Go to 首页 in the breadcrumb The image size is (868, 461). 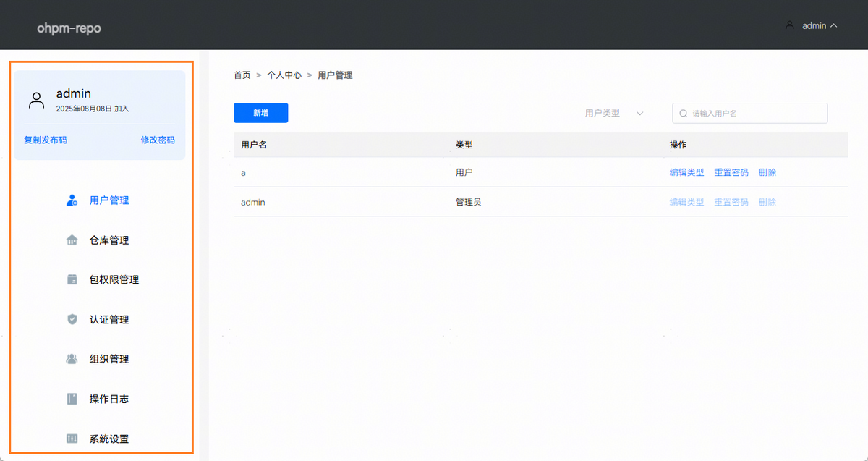pos(242,75)
